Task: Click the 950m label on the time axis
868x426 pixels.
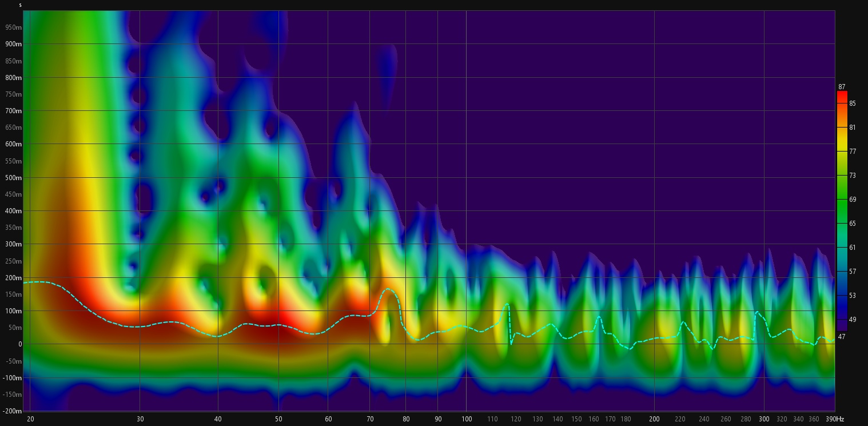Action: pos(13,27)
